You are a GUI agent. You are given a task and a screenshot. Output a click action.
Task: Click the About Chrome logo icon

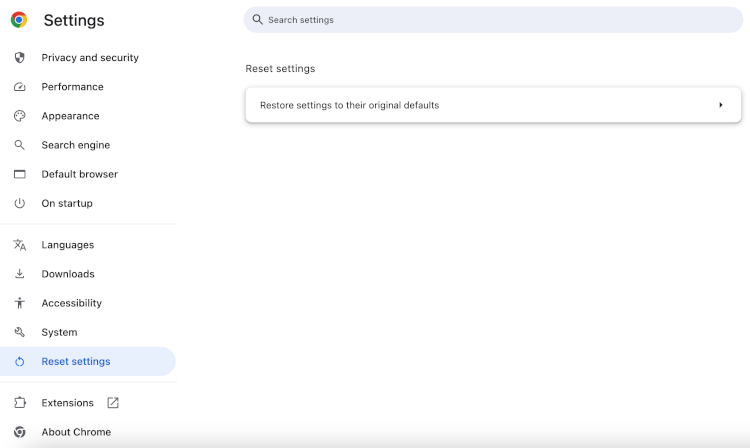[20, 432]
